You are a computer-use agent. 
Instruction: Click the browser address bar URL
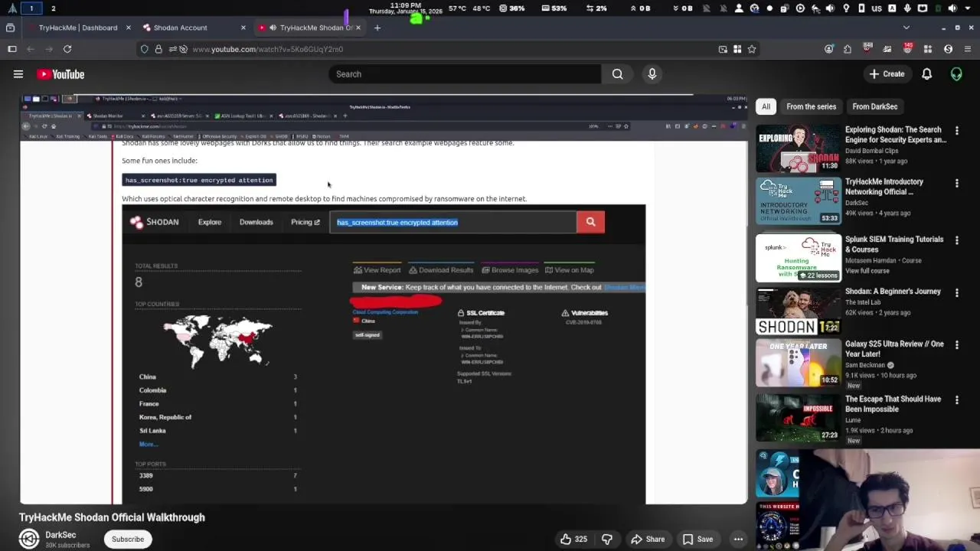[268, 49]
